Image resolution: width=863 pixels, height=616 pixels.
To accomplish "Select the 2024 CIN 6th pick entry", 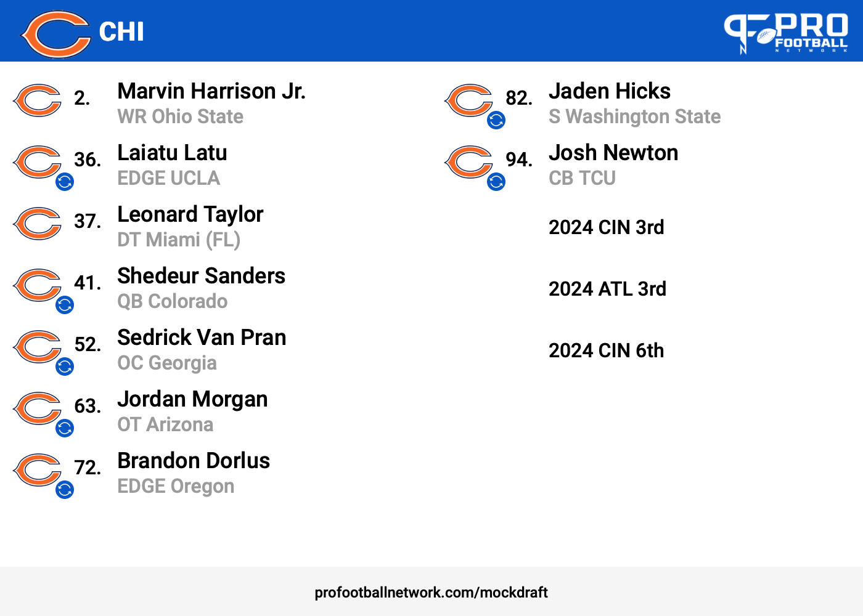I will click(607, 351).
